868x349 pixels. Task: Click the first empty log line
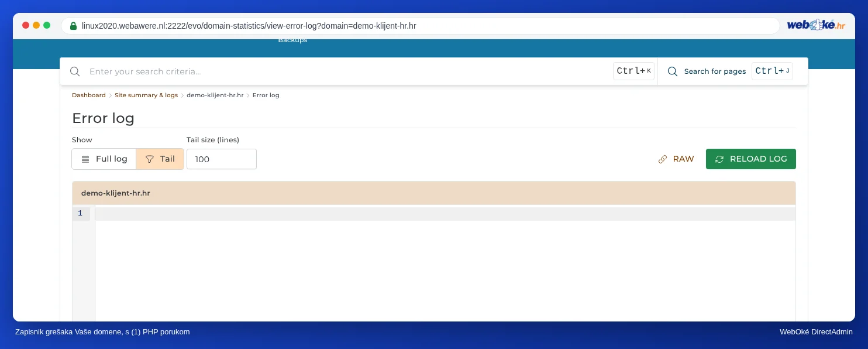[445, 214]
